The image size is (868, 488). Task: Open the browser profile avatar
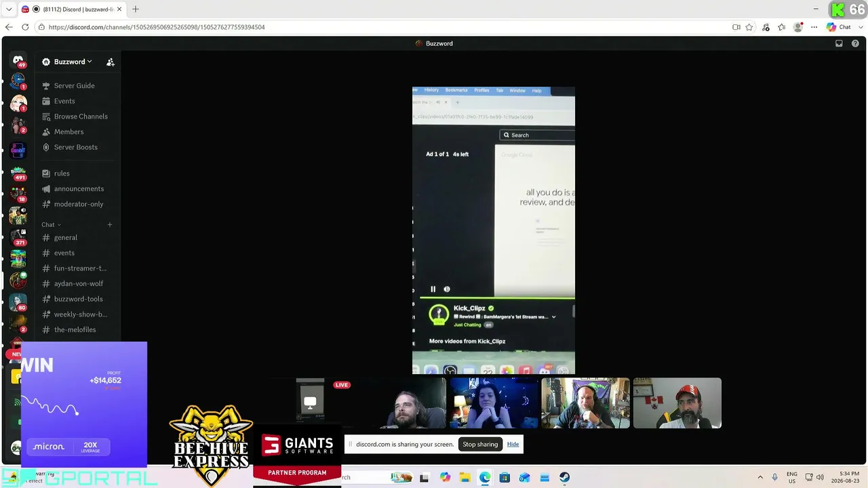click(798, 27)
